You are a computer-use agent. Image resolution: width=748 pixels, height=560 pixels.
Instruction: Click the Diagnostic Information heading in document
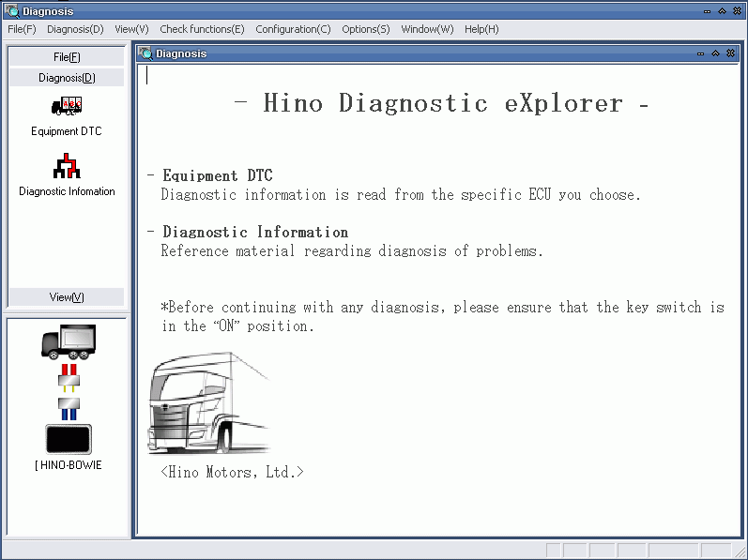click(255, 232)
